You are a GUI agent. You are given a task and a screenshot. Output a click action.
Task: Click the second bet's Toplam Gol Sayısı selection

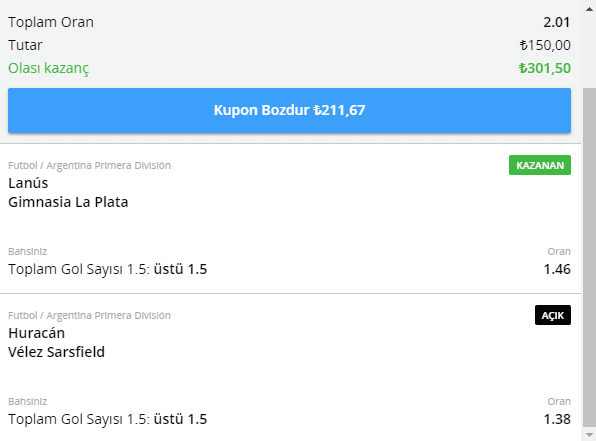108,419
